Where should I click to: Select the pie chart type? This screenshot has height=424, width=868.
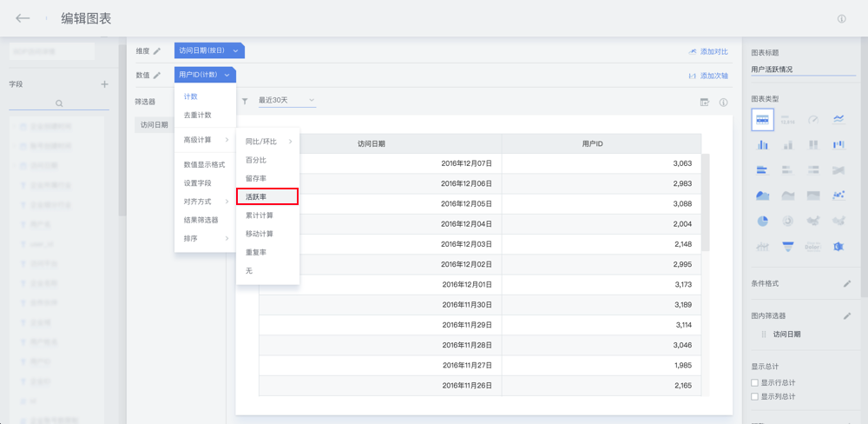(762, 221)
